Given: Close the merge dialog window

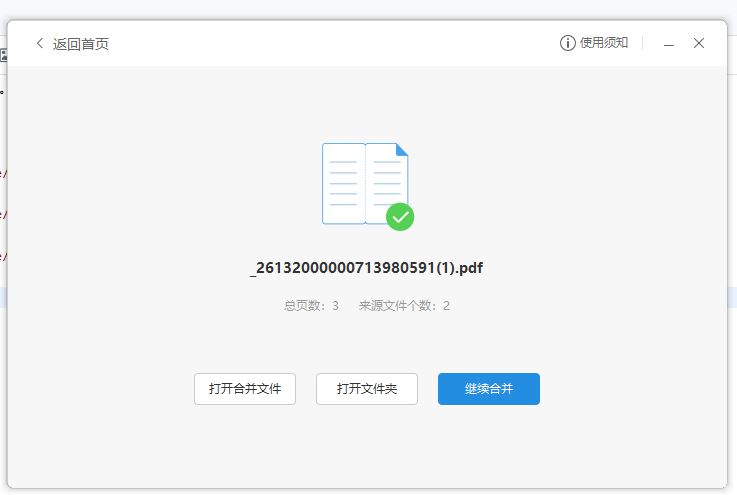Looking at the screenshot, I should (x=699, y=43).
